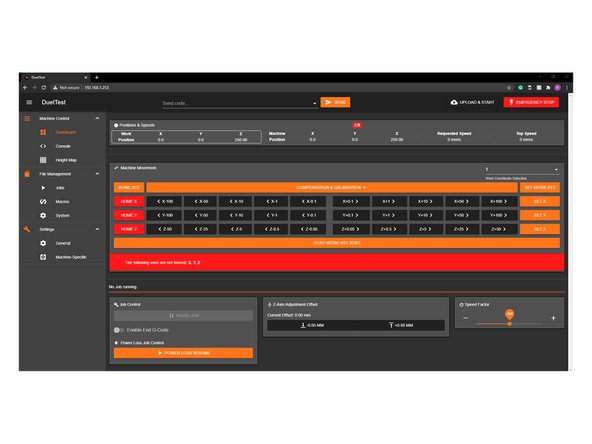
Task: Click the SEND button
Action: 335,102
